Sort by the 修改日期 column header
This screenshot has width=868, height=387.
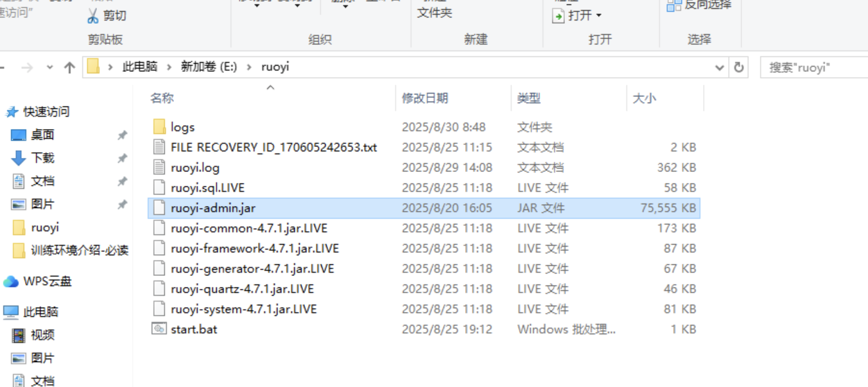425,98
